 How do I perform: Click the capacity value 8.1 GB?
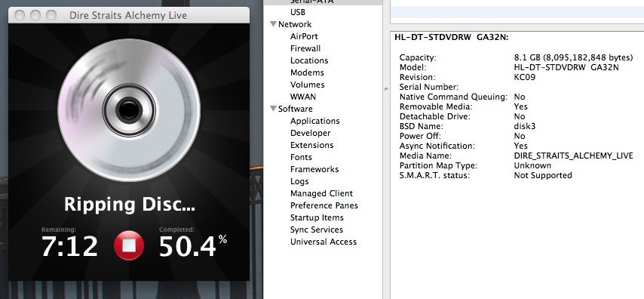pos(573,57)
